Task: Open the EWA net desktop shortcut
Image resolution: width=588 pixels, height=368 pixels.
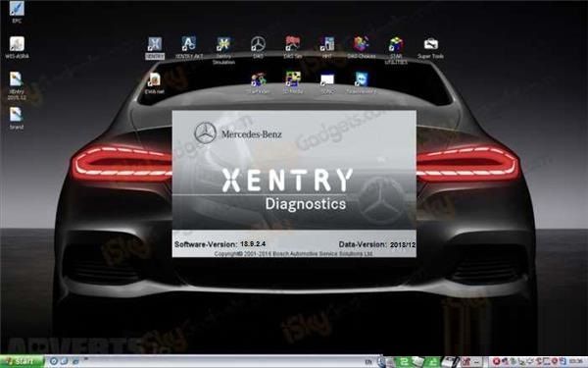Action: point(154,83)
